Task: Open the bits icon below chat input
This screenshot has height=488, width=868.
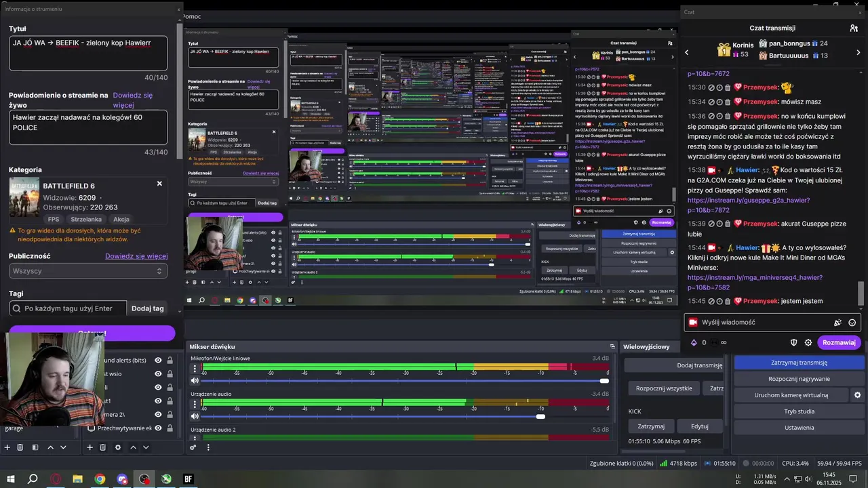Action: click(x=694, y=342)
